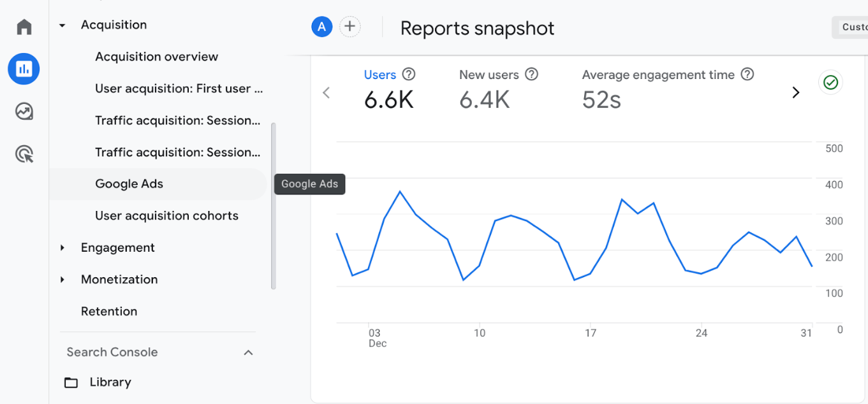Click the green data quality checkmark icon
The image size is (868, 404).
(x=830, y=82)
